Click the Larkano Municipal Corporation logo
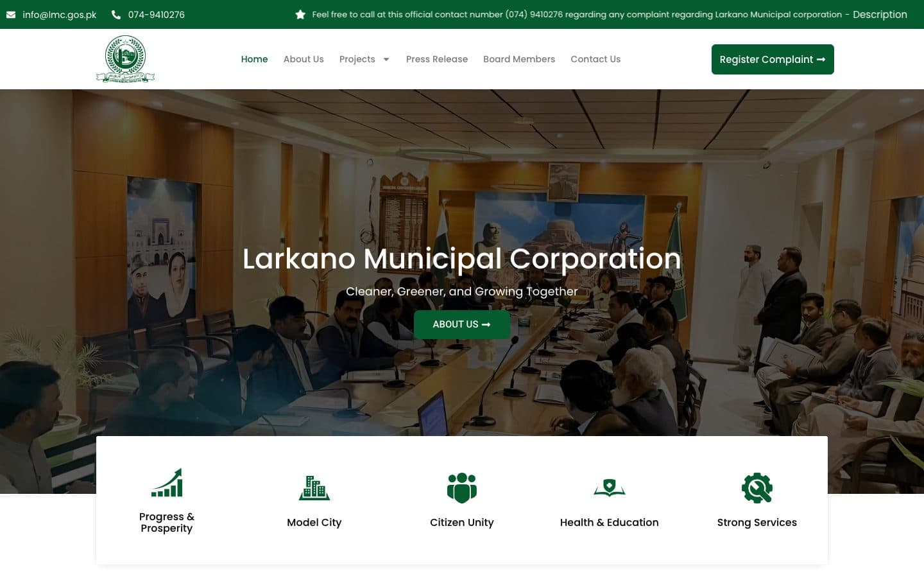924x578 pixels. click(x=126, y=59)
